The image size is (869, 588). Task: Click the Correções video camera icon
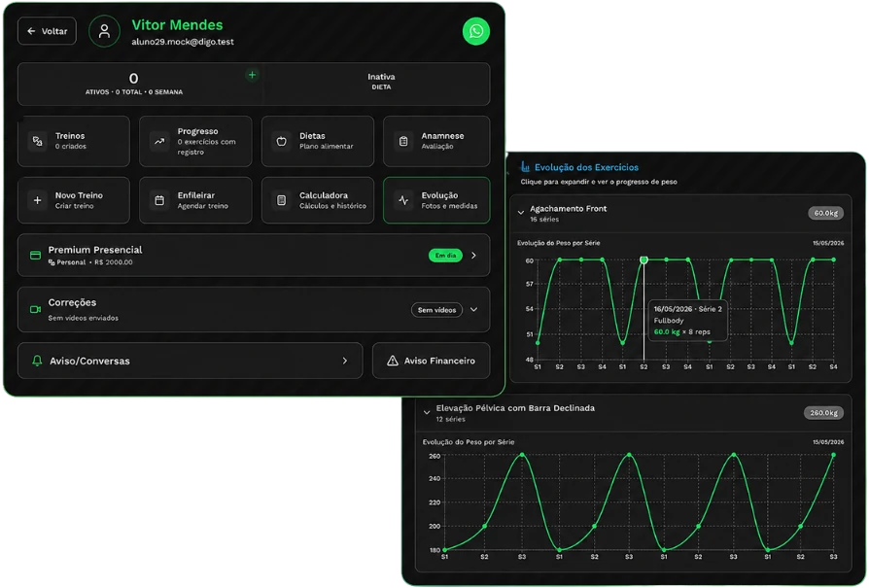(x=35, y=309)
